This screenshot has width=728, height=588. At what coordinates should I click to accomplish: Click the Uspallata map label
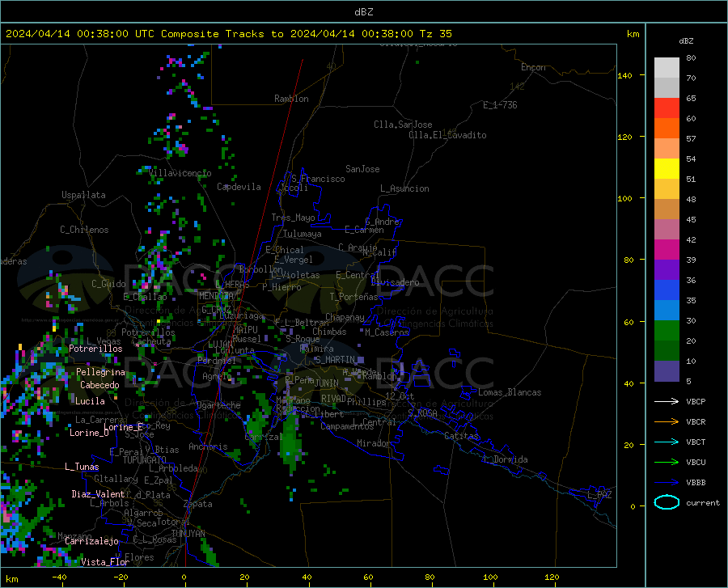click(x=83, y=195)
